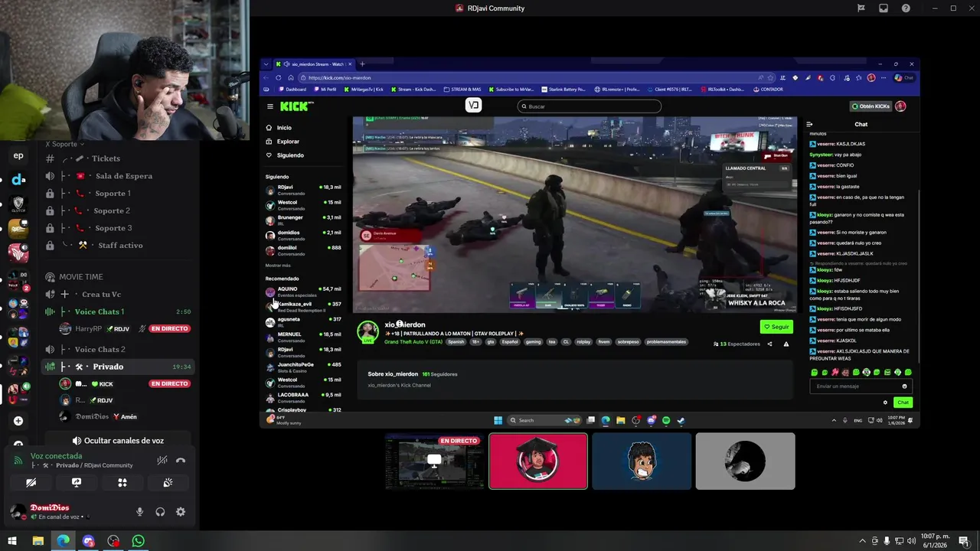Viewport: 980px width, 551px height.
Task: Report stream with warning triangle icon
Action: point(786,344)
